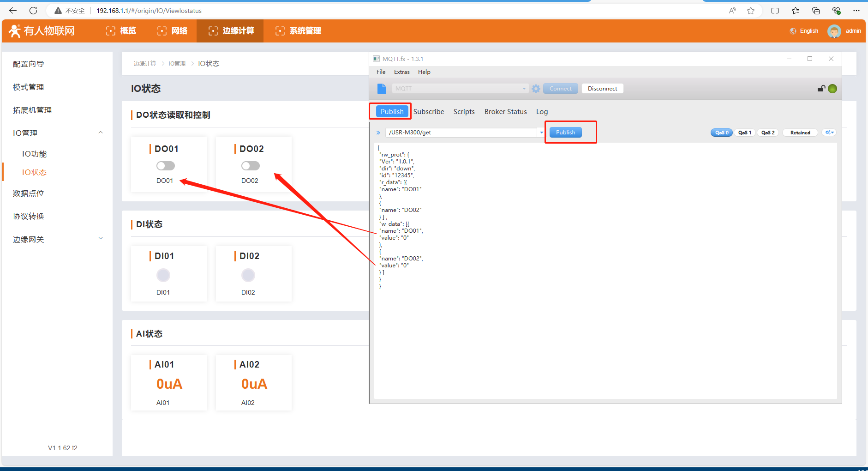Switch to the Log tab
The image size is (868, 471).
click(542, 112)
